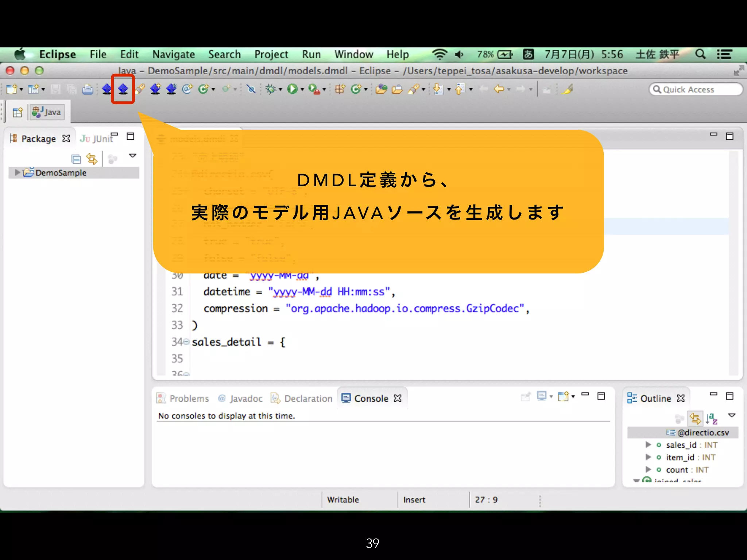Click the Debug bug icon

pos(271,89)
